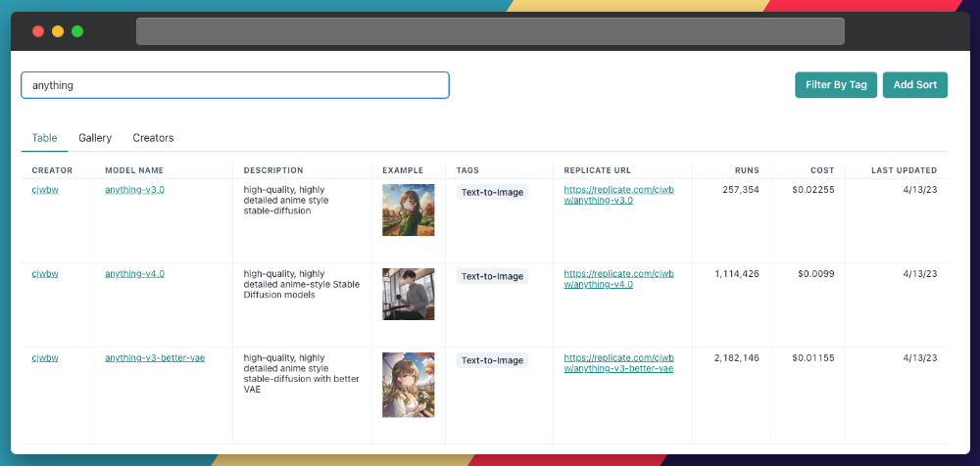Click the red close window button
980x466 pixels.
coord(38,31)
